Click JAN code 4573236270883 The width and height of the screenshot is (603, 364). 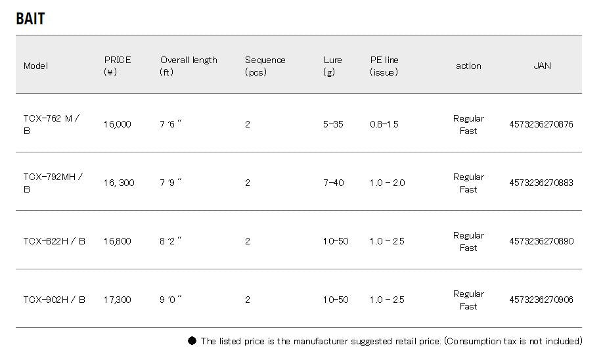(x=541, y=183)
